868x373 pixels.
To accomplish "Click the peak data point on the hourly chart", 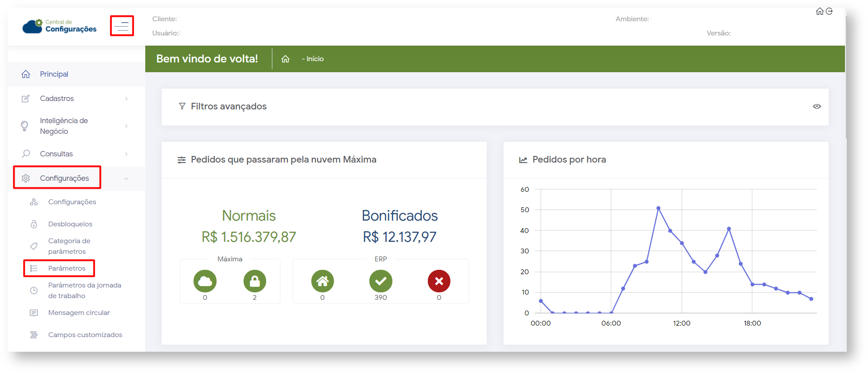I will tap(659, 208).
